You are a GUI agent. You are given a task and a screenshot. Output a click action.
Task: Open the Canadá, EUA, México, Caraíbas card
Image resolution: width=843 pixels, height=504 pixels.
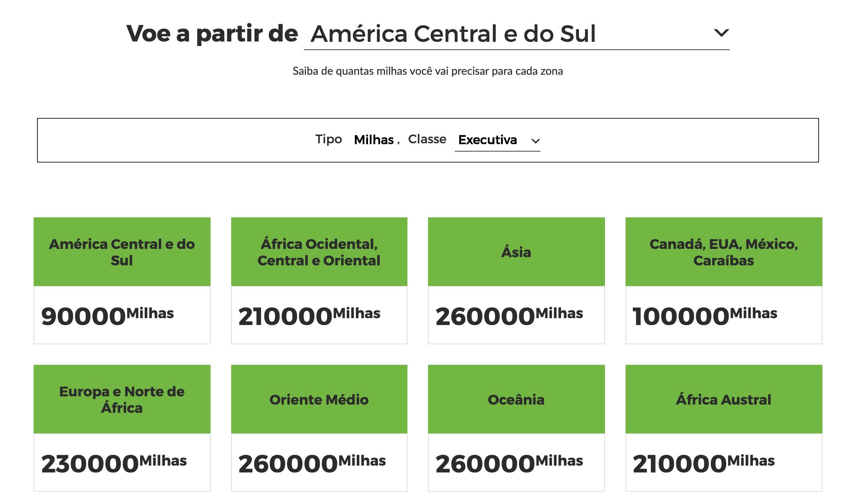pos(724,280)
